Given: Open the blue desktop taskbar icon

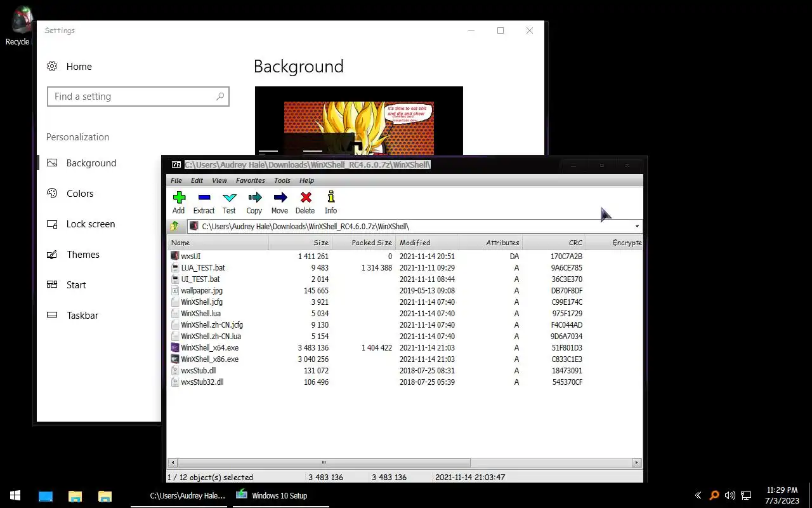Looking at the screenshot, I should [x=46, y=496].
